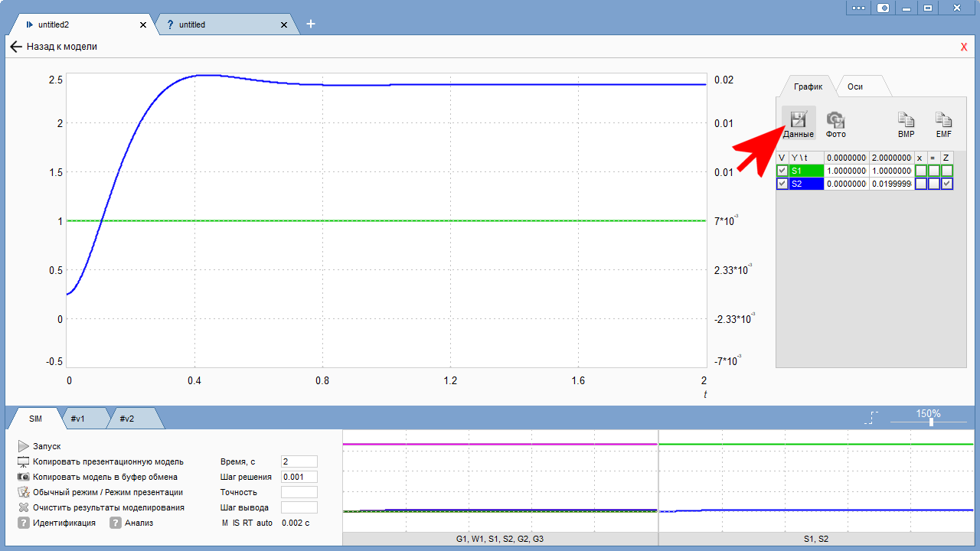The height and width of the screenshot is (551, 980).
Task: Click the Шаг вывода input field
Action: coord(299,507)
